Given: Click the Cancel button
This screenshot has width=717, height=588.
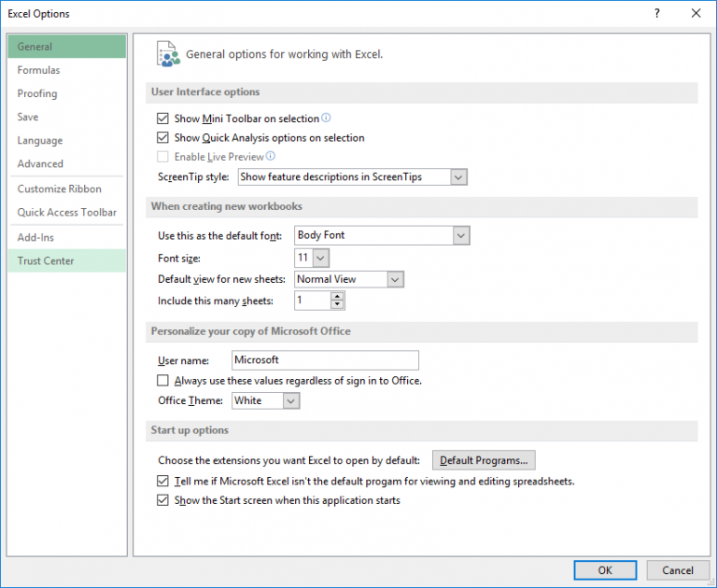Looking at the screenshot, I should pos(678,570).
